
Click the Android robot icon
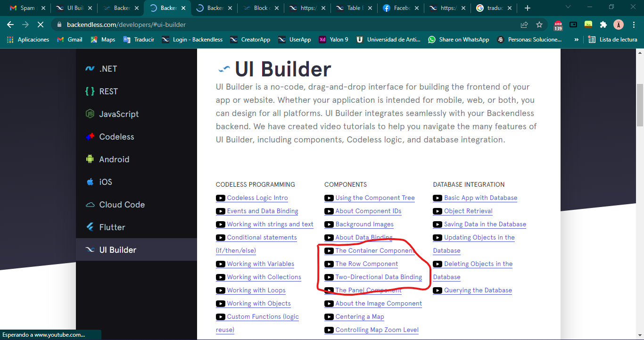pyautogui.click(x=90, y=159)
